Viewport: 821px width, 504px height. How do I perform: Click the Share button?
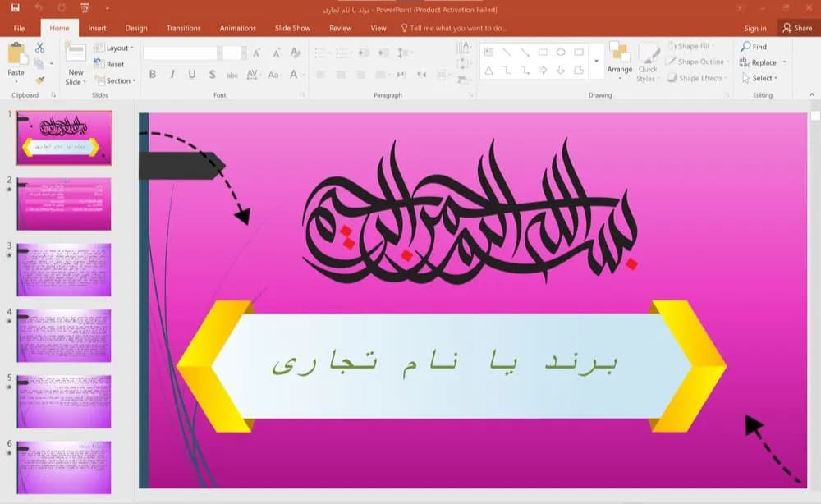(797, 28)
